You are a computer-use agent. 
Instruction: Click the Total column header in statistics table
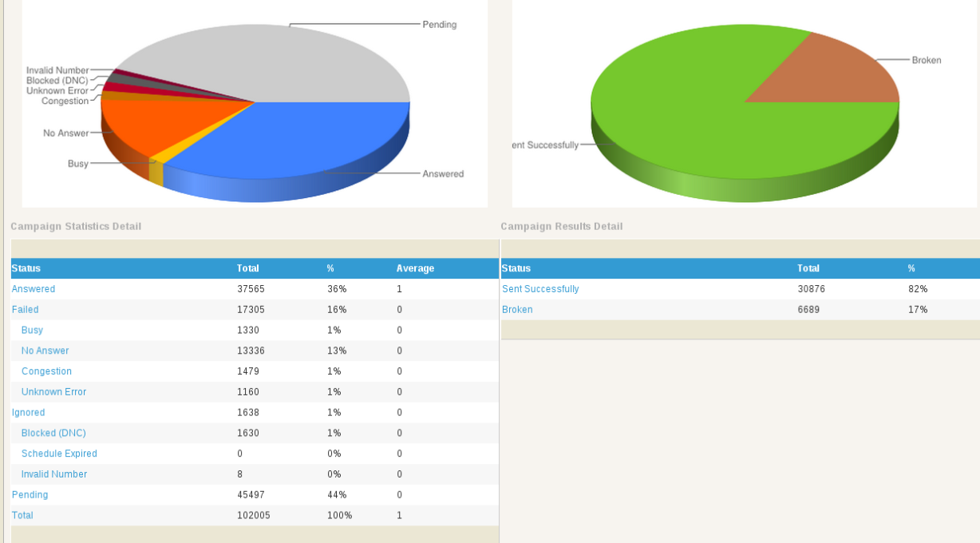(248, 268)
